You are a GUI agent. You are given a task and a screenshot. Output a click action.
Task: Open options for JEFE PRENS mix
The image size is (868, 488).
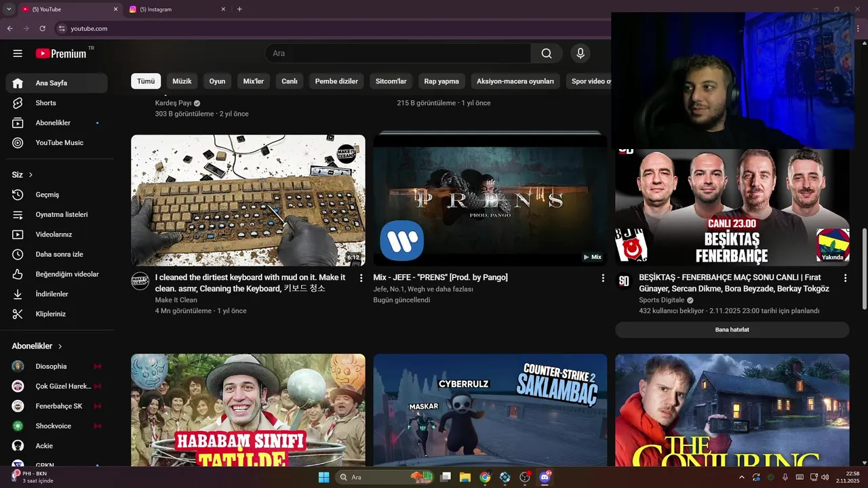tap(603, 278)
